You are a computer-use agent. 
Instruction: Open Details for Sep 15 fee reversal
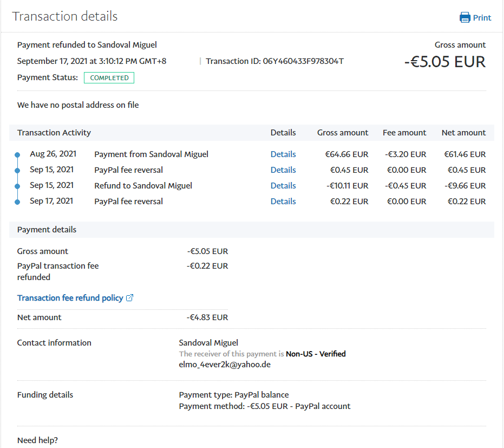point(283,170)
